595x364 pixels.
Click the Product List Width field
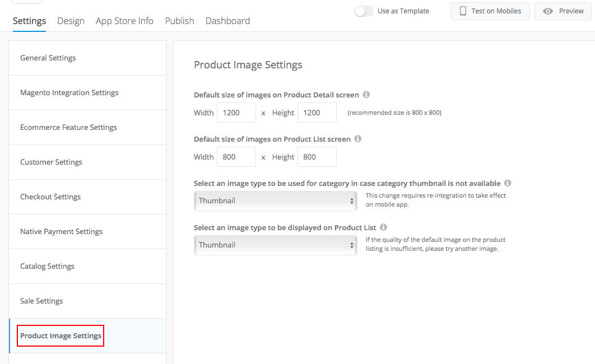coord(236,157)
